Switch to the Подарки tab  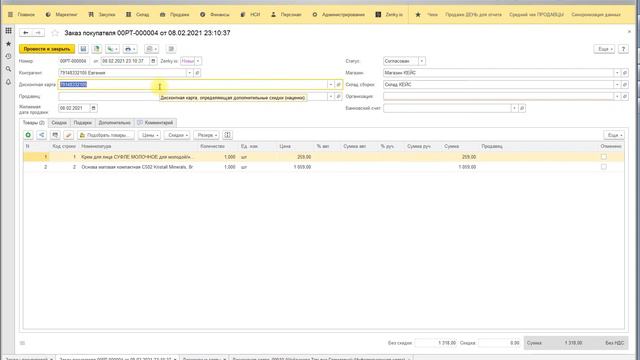click(x=82, y=122)
